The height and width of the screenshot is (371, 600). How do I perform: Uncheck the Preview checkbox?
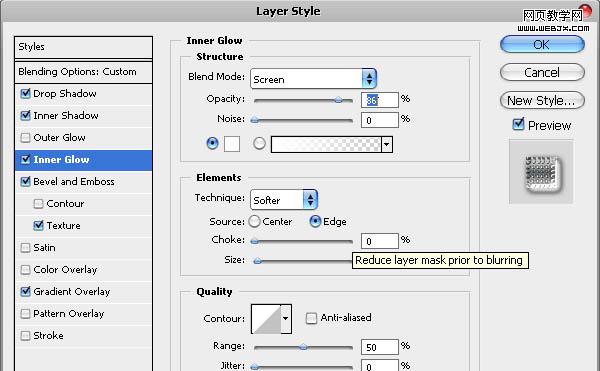[x=518, y=124]
